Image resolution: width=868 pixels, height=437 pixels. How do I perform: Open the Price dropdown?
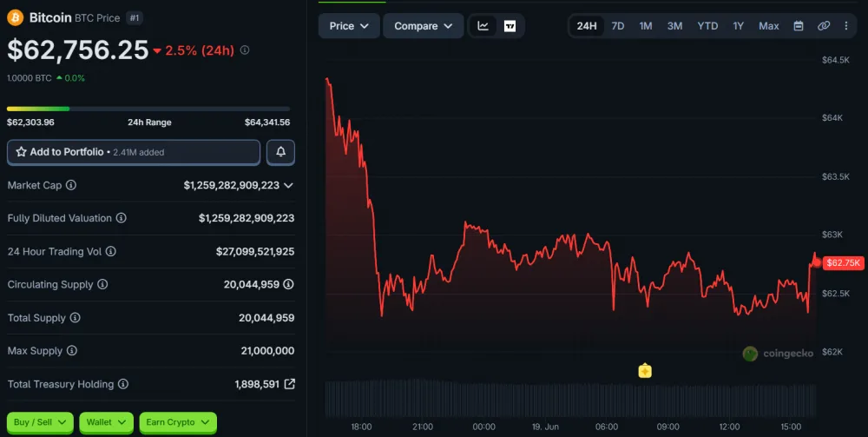click(x=349, y=26)
